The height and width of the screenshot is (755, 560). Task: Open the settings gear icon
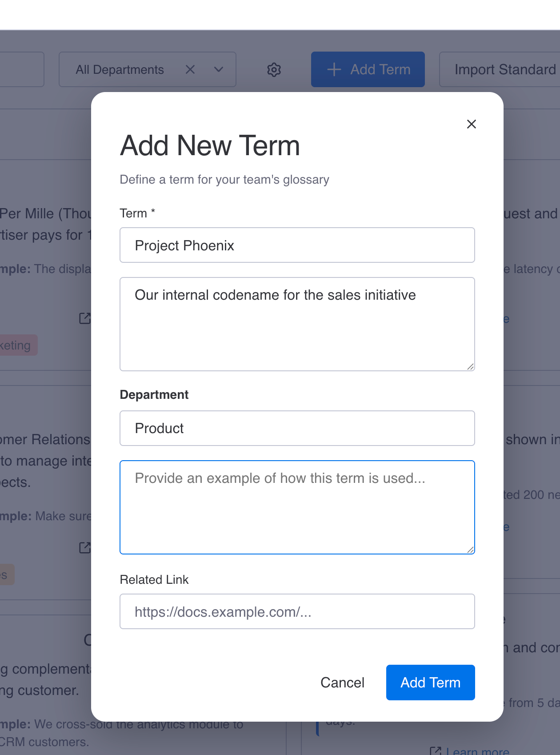pyautogui.click(x=274, y=69)
